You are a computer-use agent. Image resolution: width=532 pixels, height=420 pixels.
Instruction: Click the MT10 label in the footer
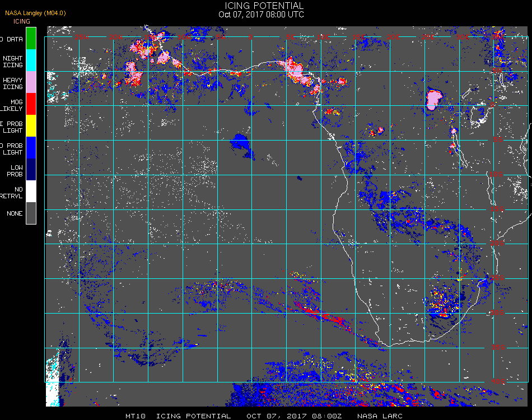pyautogui.click(x=137, y=416)
